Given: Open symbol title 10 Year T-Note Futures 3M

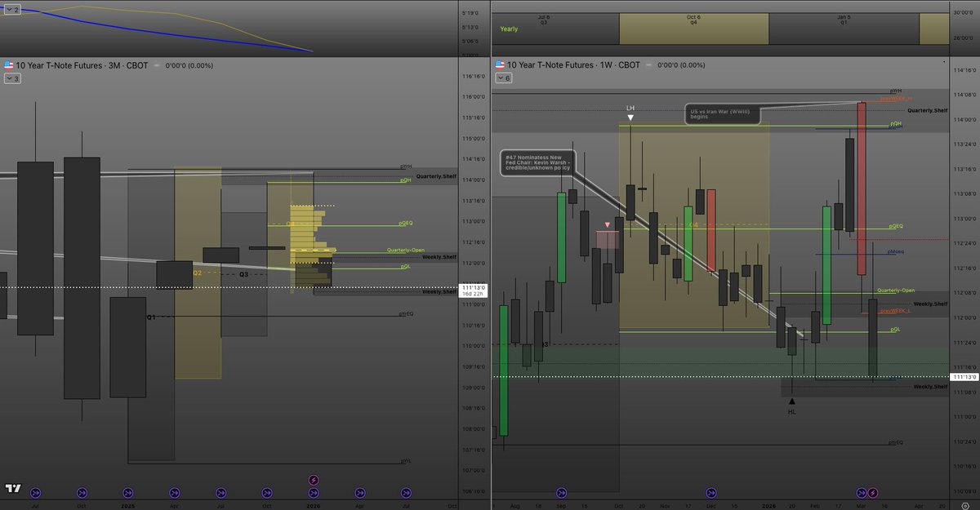Looking at the screenshot, I should point(82,64).
